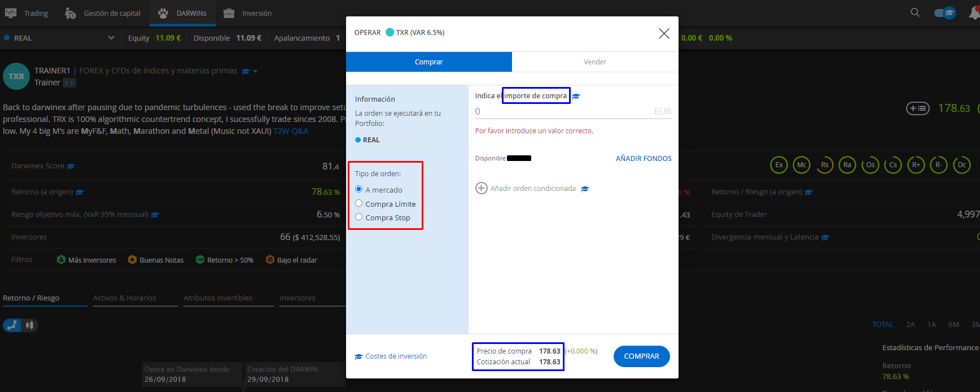The height and width of the screenshot is (392, 980).
Task: Select the Retorno > 50% filter
Action: coord(225,260)
